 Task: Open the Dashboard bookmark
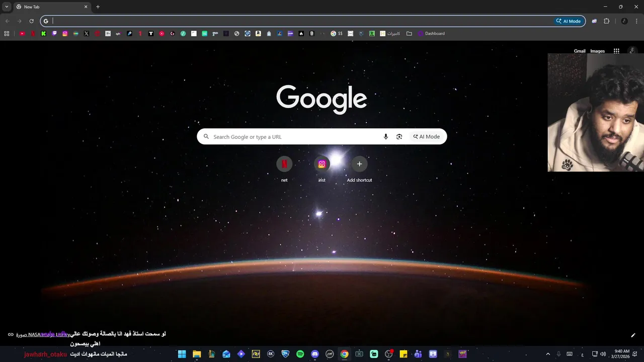[431, 34]
